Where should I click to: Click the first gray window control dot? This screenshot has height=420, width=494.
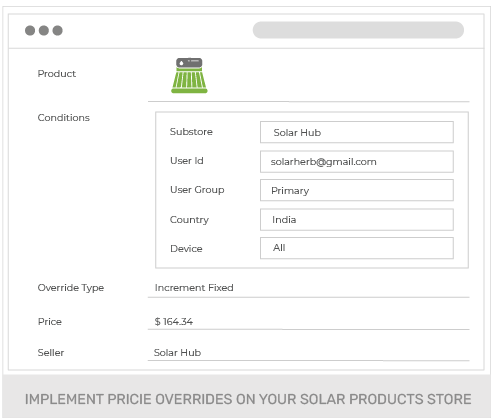(30, 30)
